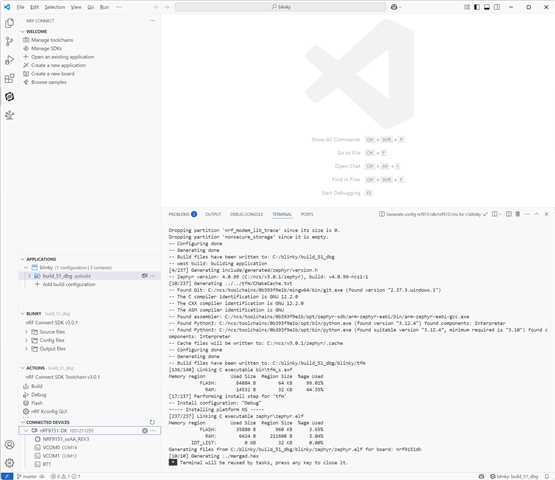Collapse the nRF9151-DK device node
The height and width of the screenshot is (480, 555).
(x=26, y=431)
